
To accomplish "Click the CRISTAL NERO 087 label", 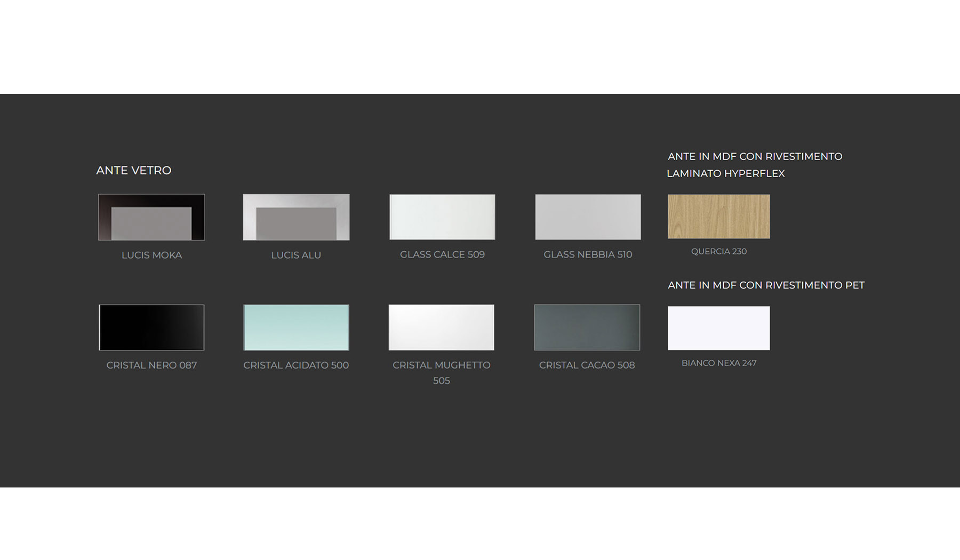I will [151, 365].
